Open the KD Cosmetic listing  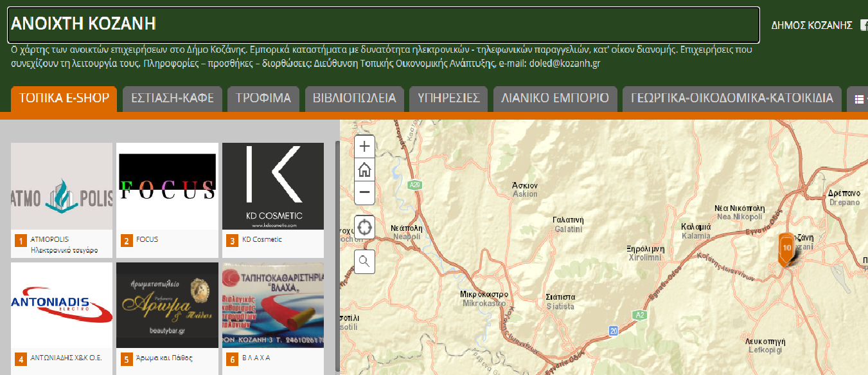pyautogui.click(x=273, y=187)
